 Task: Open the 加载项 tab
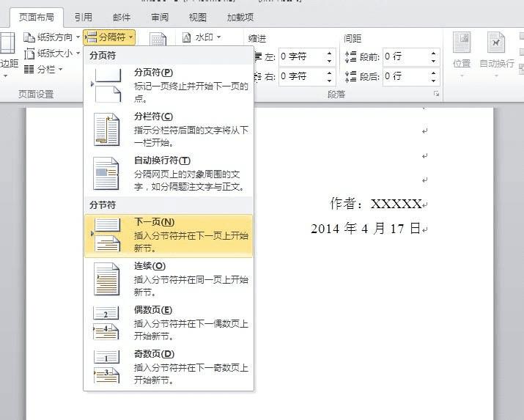tap(240, 18)
